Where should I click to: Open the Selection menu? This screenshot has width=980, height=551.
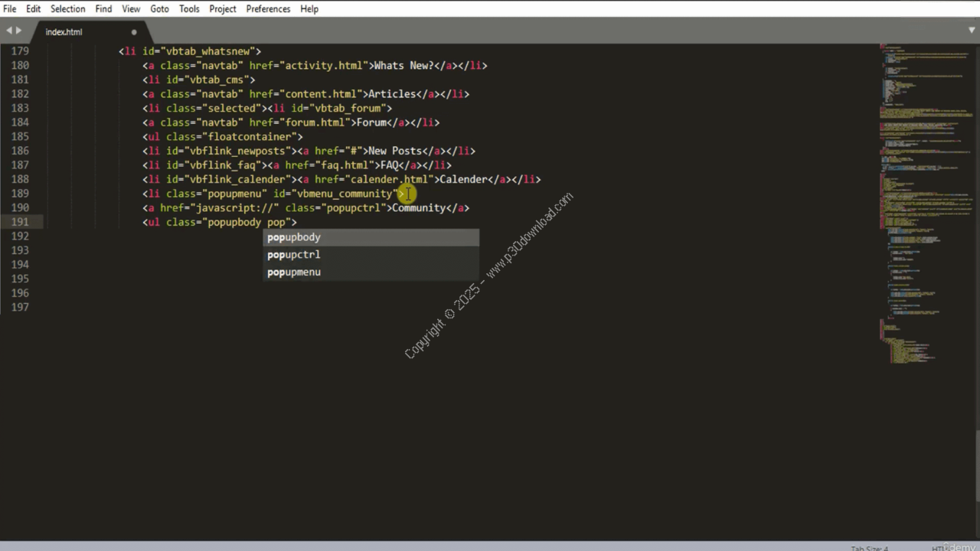coord(67,9)
